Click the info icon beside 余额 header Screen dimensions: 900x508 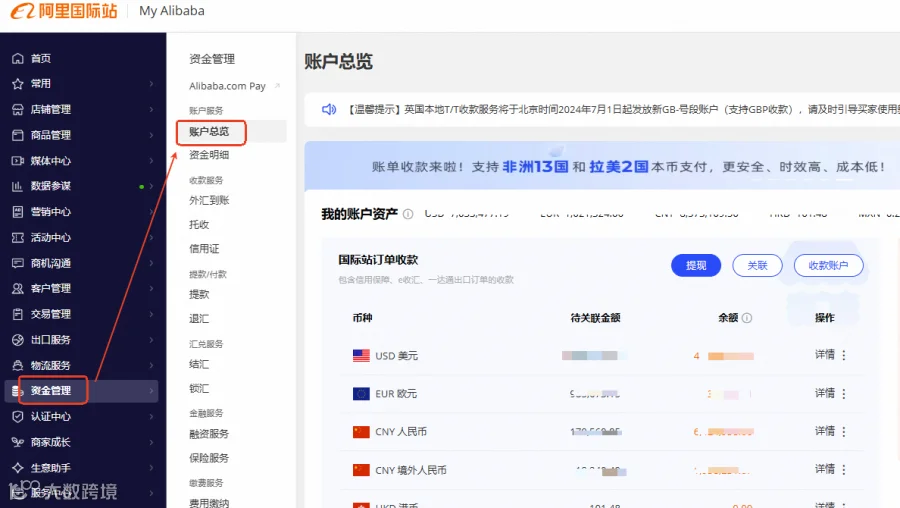(x=747, y=318)
